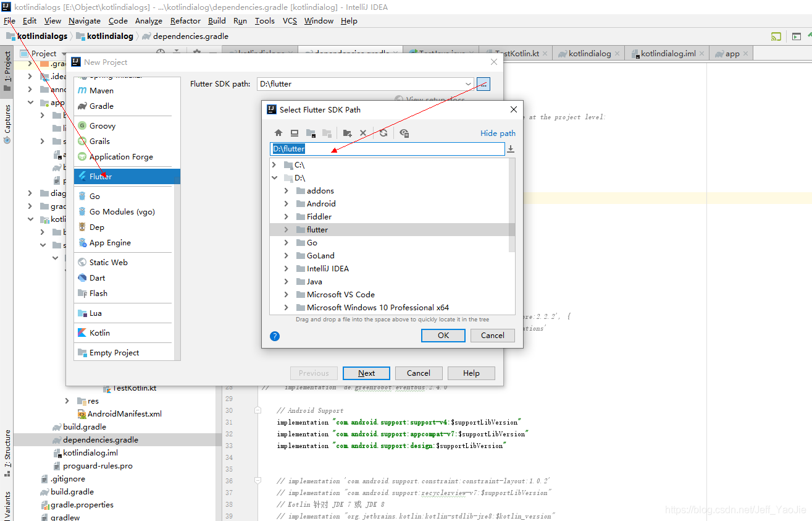Select AndroidManifest.xml in Project tree
Image resolution: width=812 pixels, height=521 pixels.
125,414
